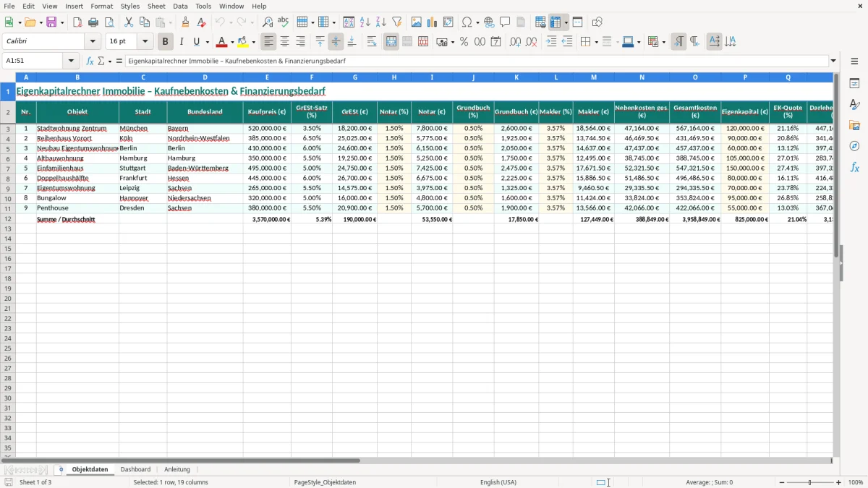
Task: Click column header E
Action: tap(267, 77)
